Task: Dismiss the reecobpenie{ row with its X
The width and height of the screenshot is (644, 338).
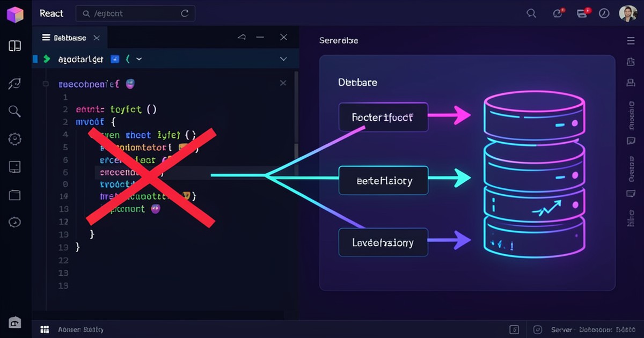Action: pos(283,83)
